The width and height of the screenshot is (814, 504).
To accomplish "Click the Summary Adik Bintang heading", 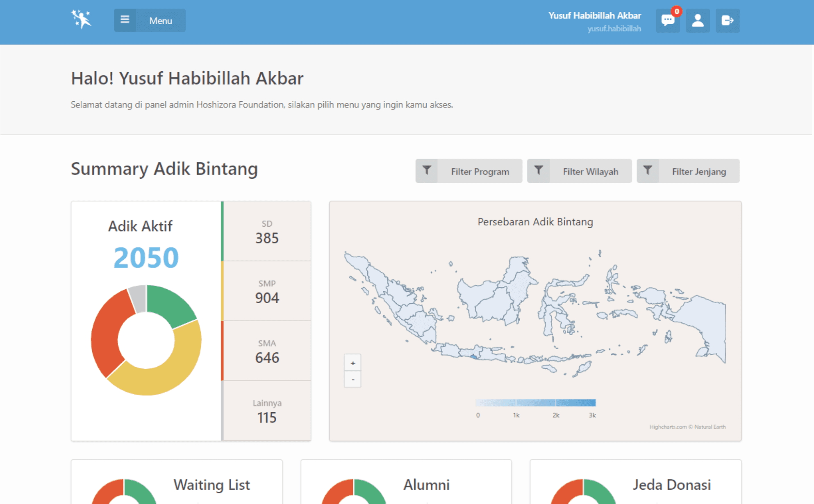I will tap(164, 169).
